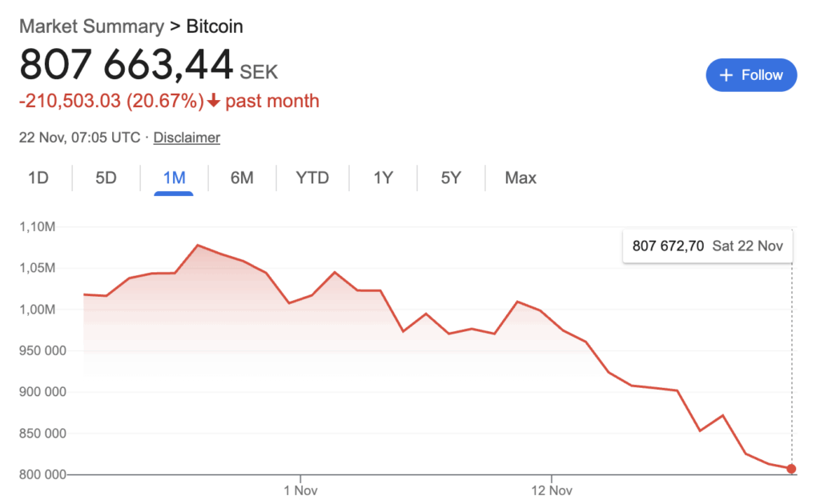The image size is (820, 504).
Task: Switch to the 1D time range
Action: click(x=38, y=178)
